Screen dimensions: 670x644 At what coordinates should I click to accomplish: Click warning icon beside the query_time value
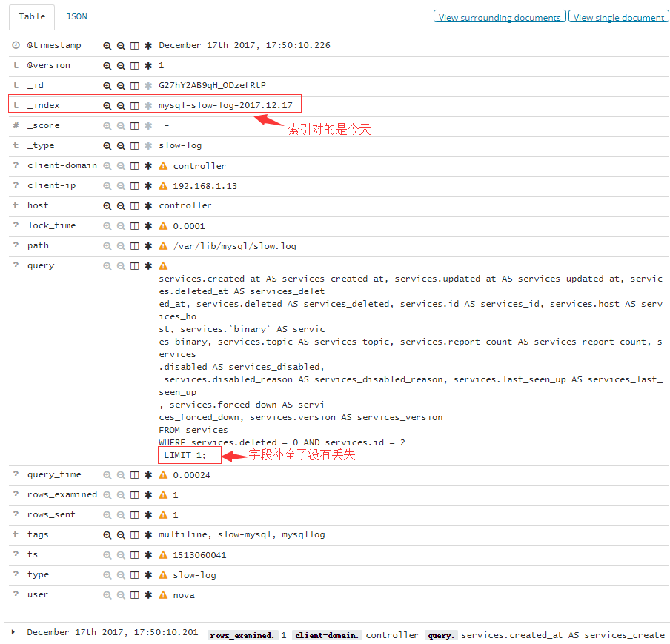[x=163, y=475]
